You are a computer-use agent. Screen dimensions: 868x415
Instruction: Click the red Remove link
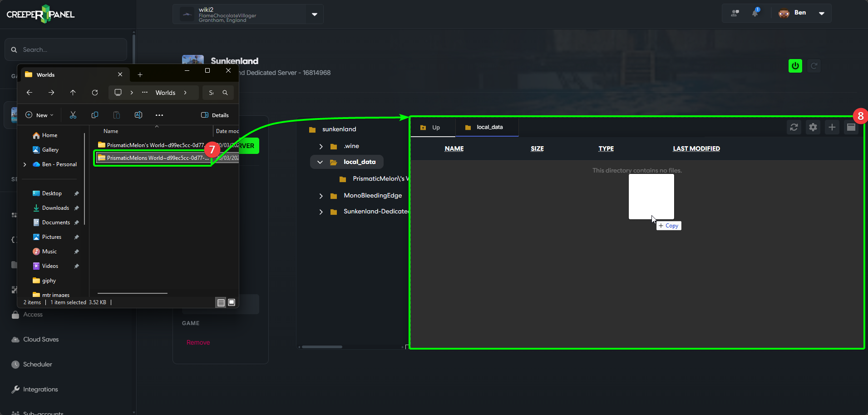click(198, 343)
